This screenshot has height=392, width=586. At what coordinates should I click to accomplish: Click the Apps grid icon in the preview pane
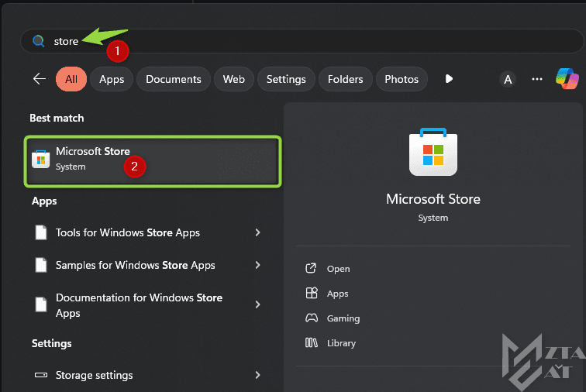312,293
